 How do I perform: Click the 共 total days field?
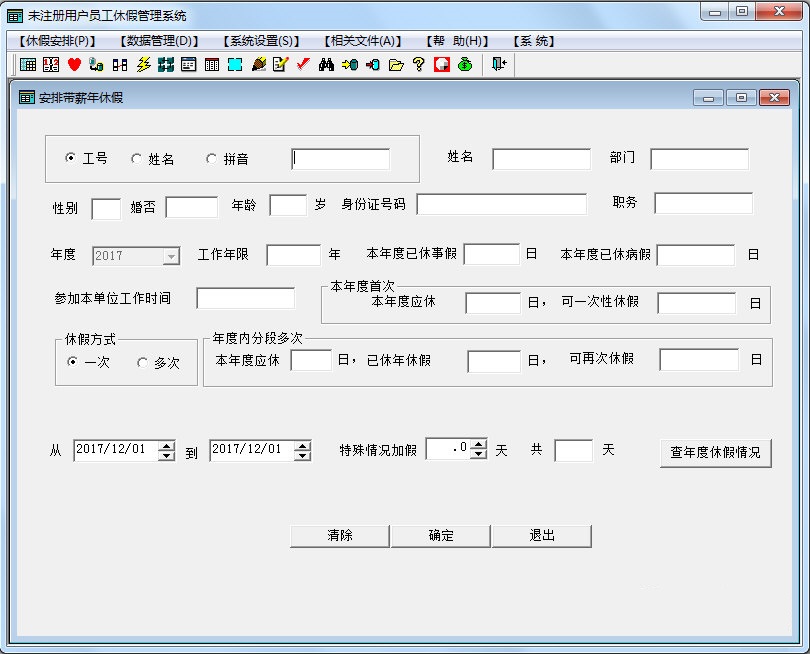573,450
